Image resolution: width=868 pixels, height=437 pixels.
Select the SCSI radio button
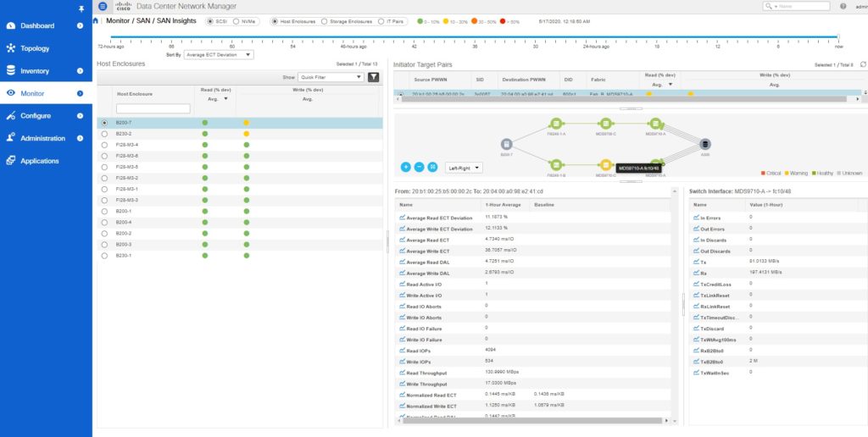[211, 21]
